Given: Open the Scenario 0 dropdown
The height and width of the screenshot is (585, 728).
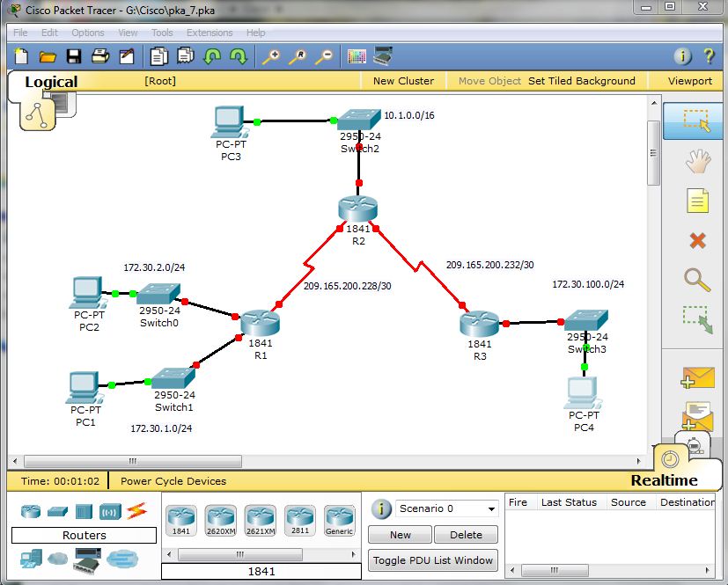Looking at the screenshot, I should 446,508.
